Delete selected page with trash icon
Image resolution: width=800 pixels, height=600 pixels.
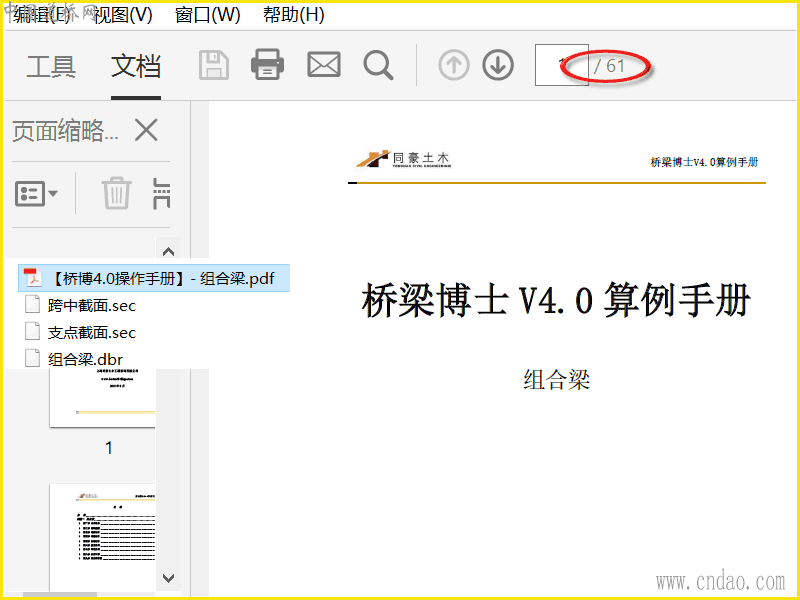click(x=117, y=193)
